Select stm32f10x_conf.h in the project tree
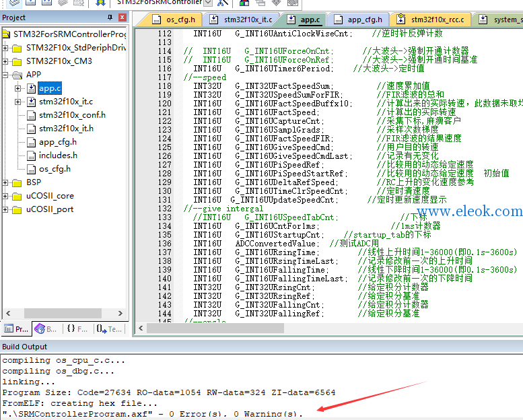Image resolution: width=523 pixels, height=420 pixels. 73,115
